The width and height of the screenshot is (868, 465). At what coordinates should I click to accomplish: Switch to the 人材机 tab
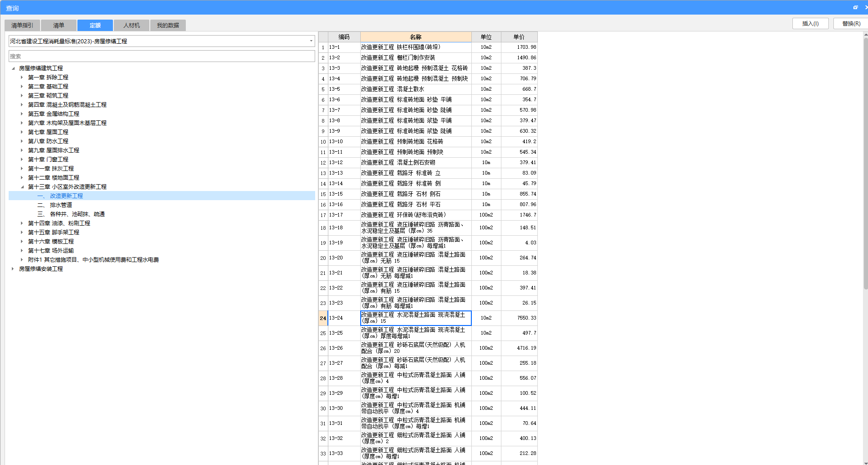(132, 26)
